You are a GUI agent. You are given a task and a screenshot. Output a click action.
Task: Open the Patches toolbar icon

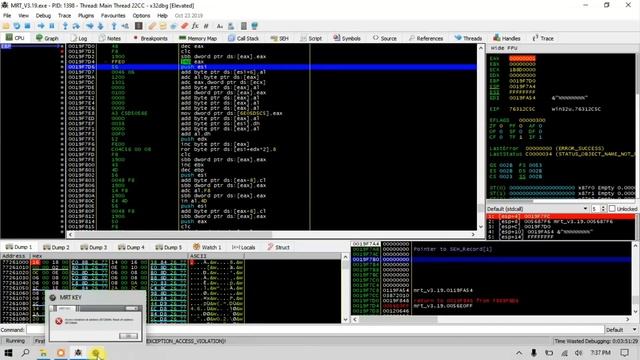tap(152, 26)
